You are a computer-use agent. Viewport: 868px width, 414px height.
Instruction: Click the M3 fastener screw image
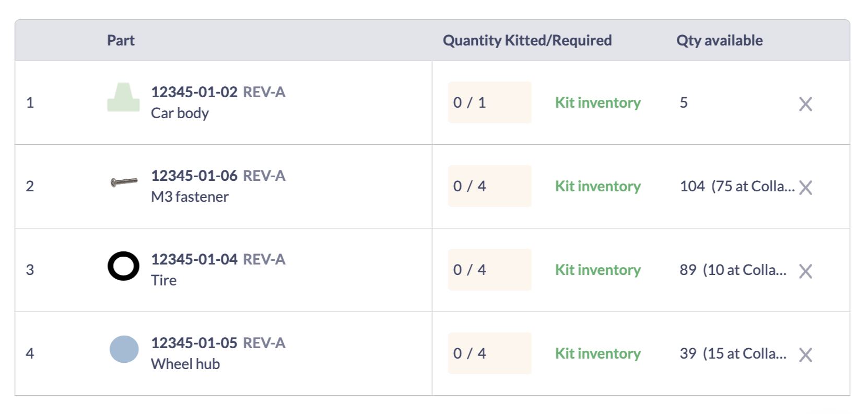tap(124, 182)
